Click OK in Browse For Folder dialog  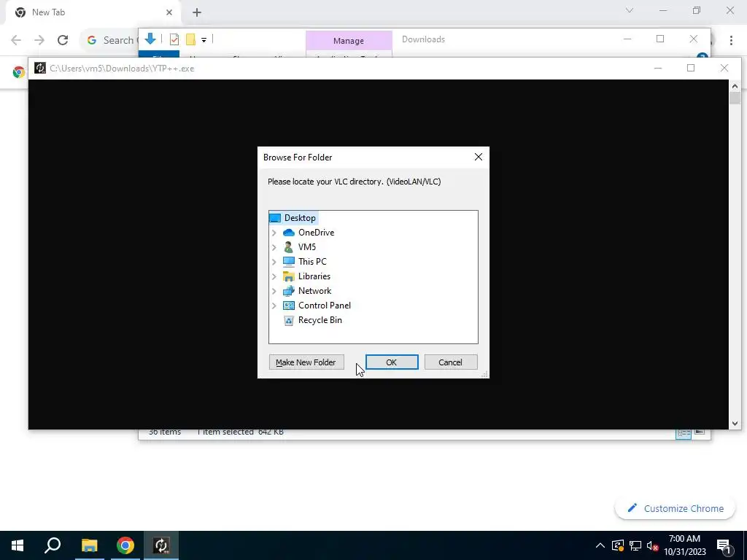pyautogui.click(x=392, y=362)
